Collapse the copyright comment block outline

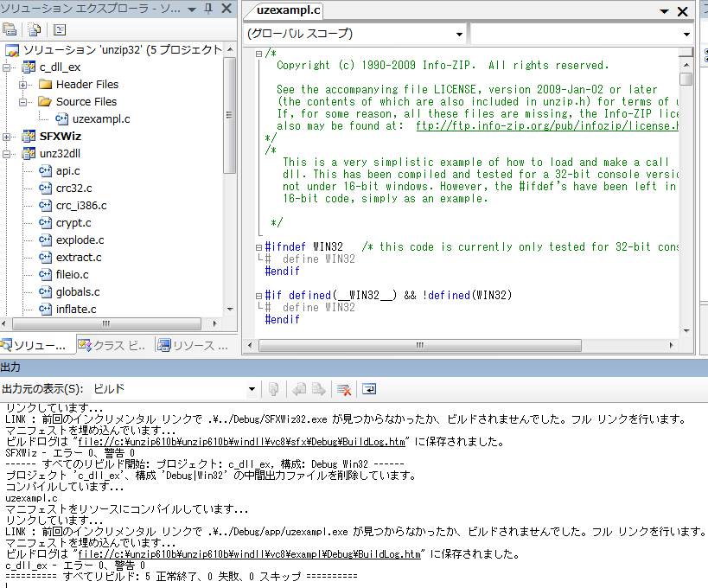pos(258,54)
